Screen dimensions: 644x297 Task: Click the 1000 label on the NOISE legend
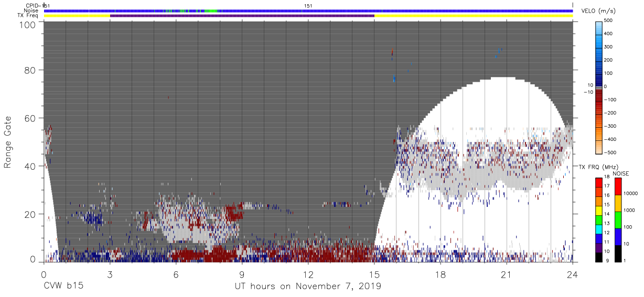628,210
